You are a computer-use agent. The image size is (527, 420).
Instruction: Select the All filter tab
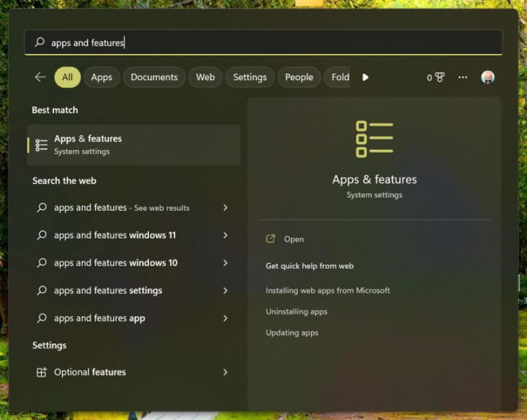(x=67, y=77)
